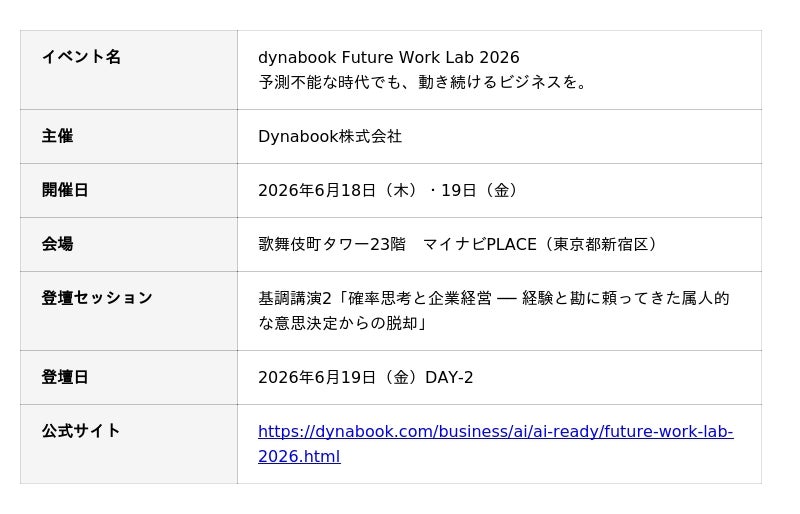Image resolution: width=800 pixels, height=514 pixels.
Task: Click the venue text 歌舞伎町タワー23階 マイナビPLACE
Action: pos(397,244)
